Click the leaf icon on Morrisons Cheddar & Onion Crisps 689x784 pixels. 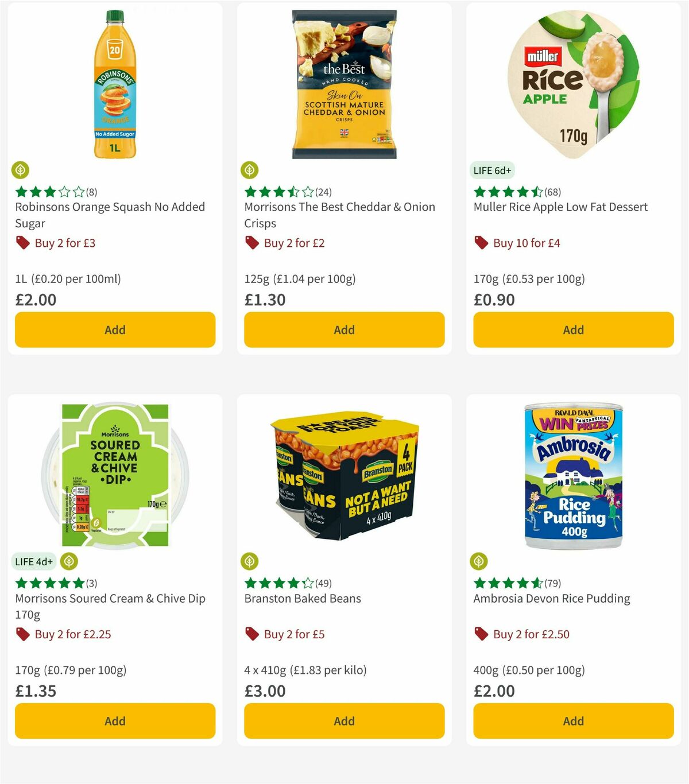[250, 169]
